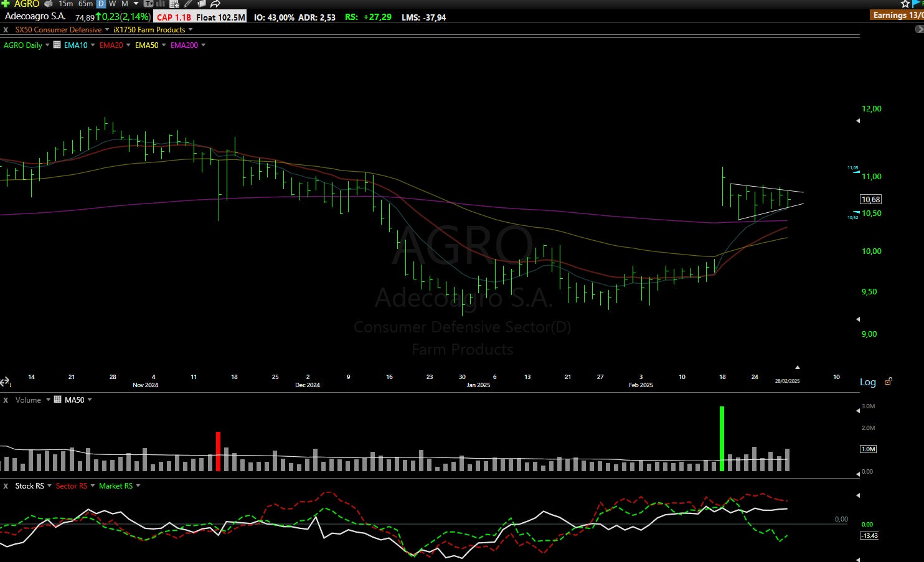
Task: Click the CAP 1.1B label
Action: point(174,17)
